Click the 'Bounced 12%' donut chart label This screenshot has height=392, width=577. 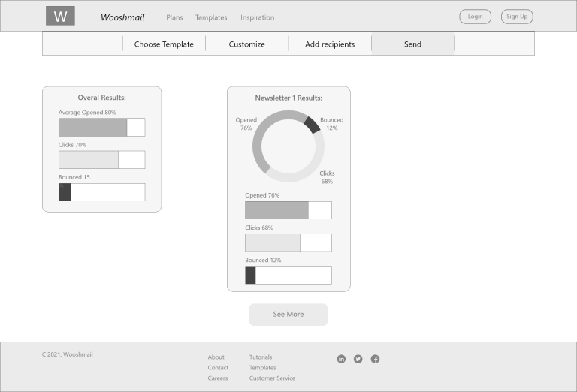click(x=331, y=124)
